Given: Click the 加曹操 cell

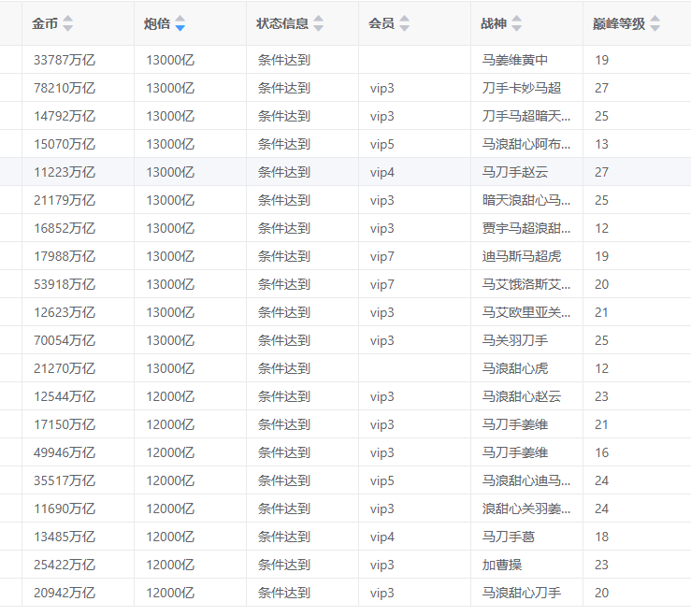Looking at the screenshot, I should tap(501, 565).
